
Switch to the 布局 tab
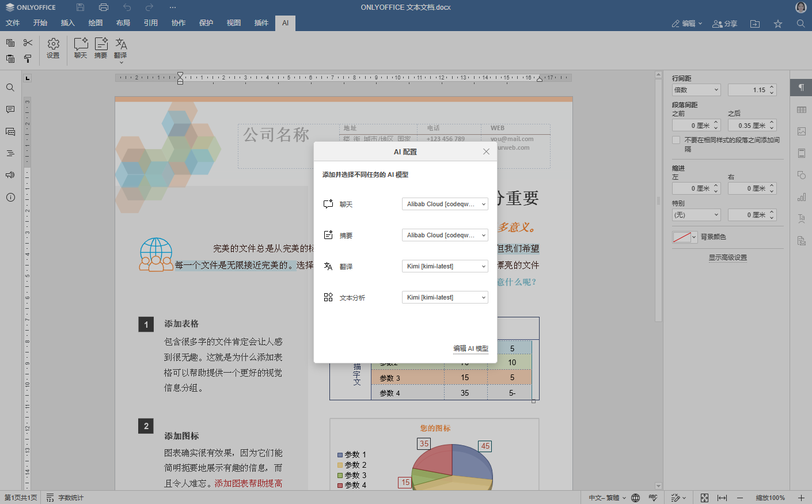[123, 23]
